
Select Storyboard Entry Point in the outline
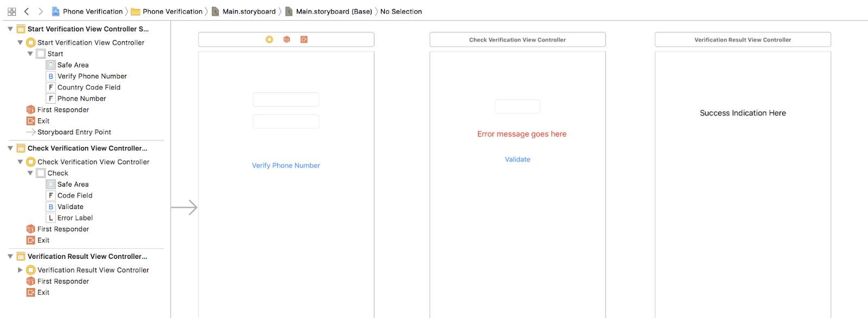[x=74, y=132]
